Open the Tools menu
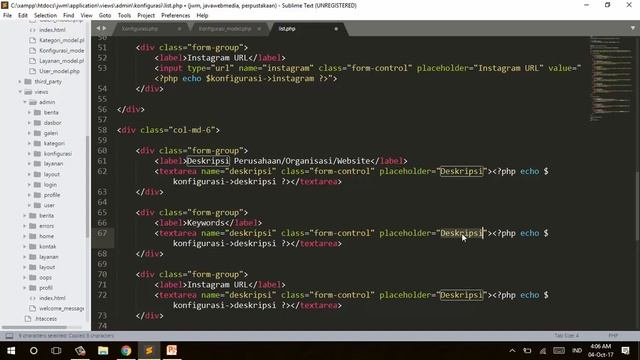640x360 pixels. pos(124,16)
